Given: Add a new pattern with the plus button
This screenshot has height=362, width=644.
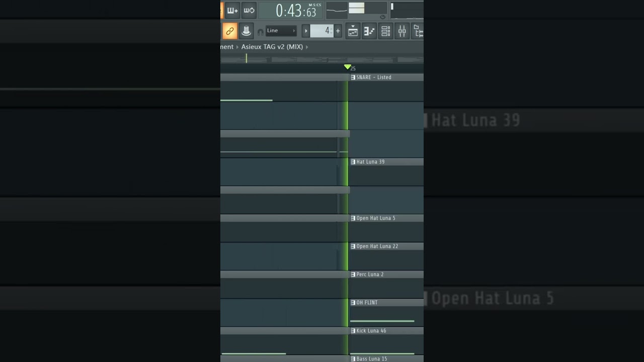Looking at the screenshot, I should [x=338, y=31].
